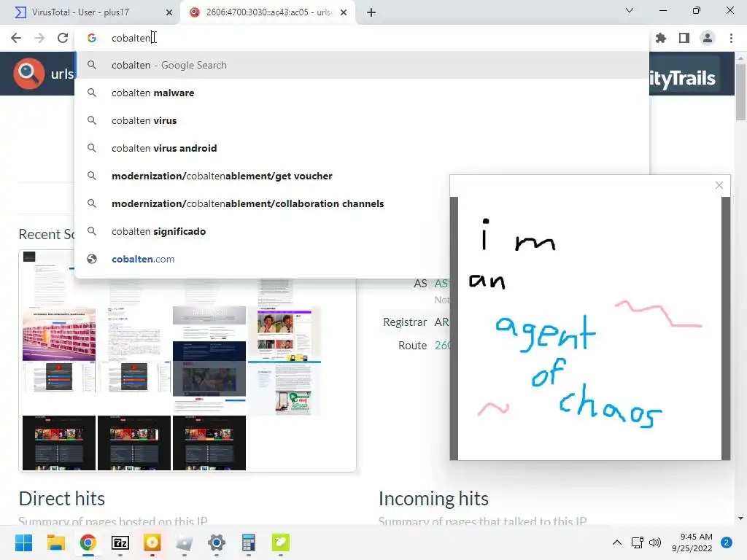
Task: Open the volume speaker tray icon
Action: click(x=655, y=542)
